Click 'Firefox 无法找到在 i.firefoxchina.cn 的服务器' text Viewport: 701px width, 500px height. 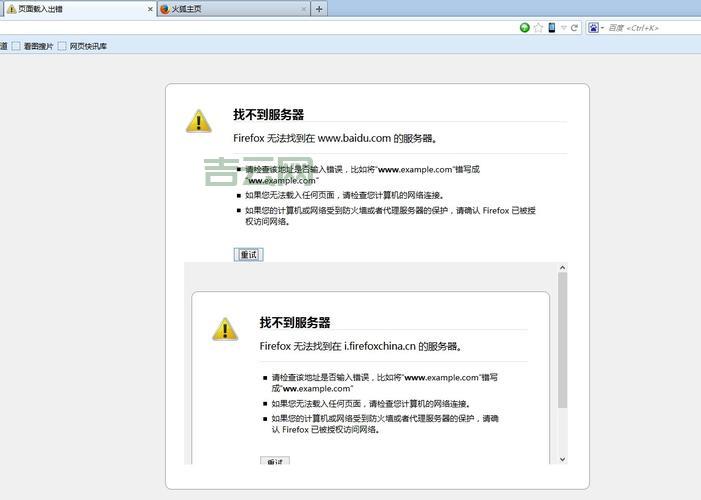click(361, 346)
